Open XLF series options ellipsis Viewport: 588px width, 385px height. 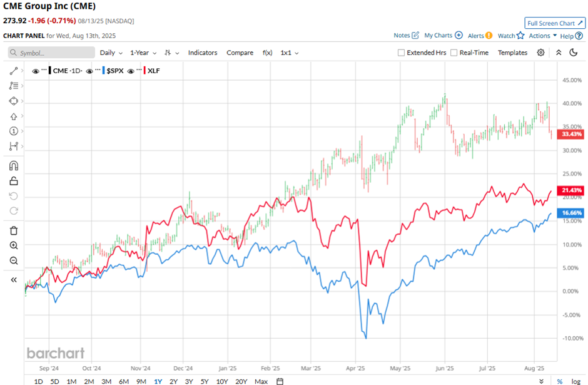(139, 69)
